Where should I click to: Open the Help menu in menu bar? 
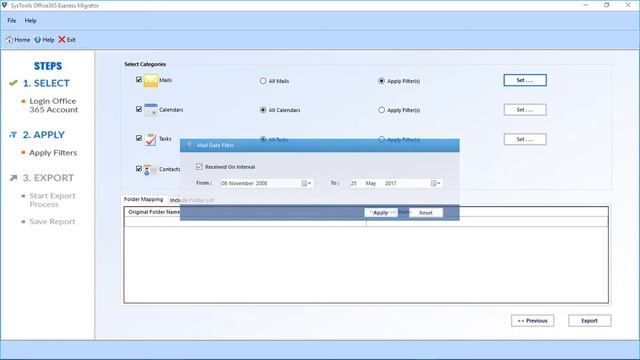(x=31, y=20)
